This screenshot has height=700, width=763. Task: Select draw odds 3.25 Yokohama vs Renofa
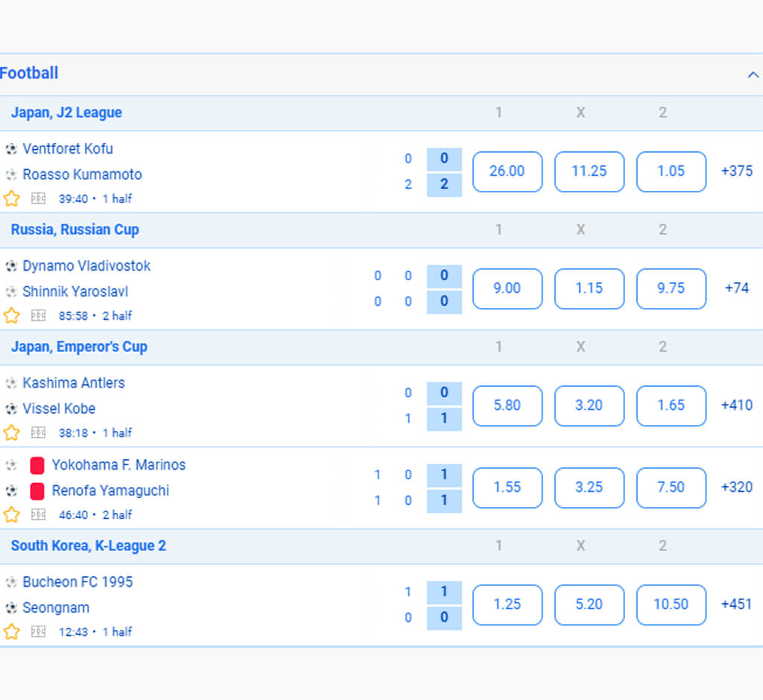[589, 488]
